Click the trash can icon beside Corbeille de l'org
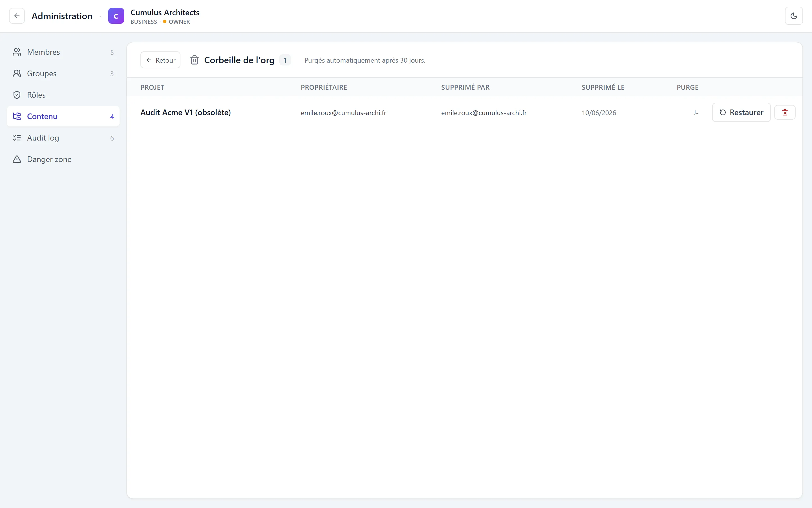The height and width of the screenshot is (508, 812). click(195, 60)
